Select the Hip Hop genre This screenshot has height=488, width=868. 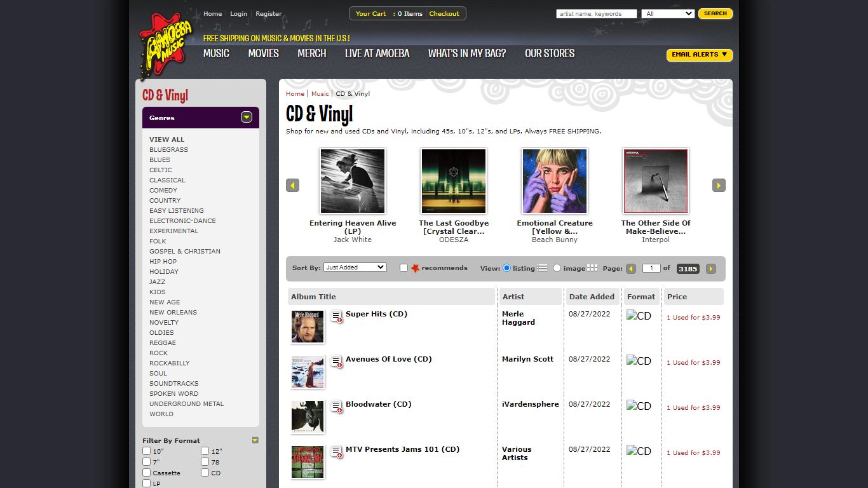coord(163,261)
